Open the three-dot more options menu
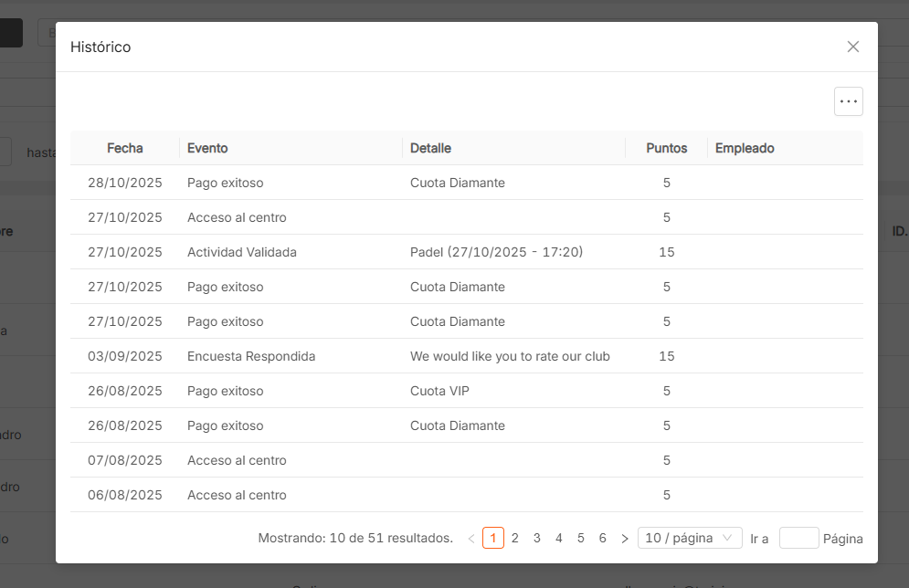 coord(849,101)
